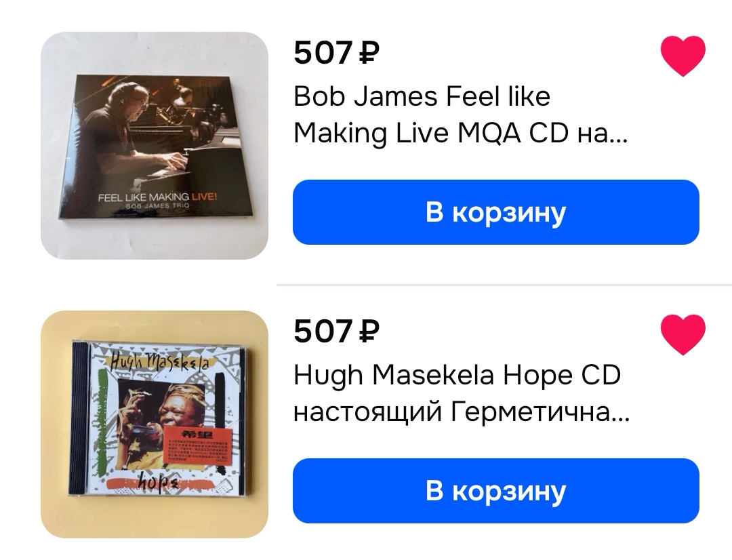Open Hugh Masekela Hope album thumbnail
Viewport: 732px width, 560px height.
155,424
